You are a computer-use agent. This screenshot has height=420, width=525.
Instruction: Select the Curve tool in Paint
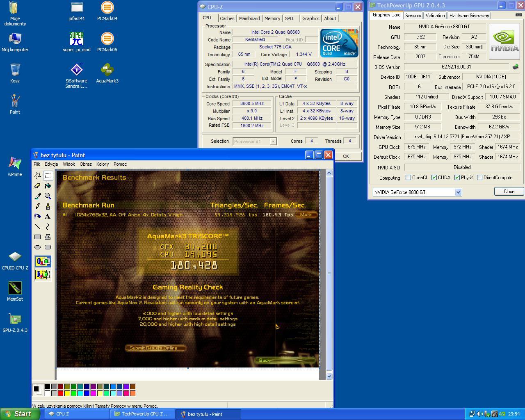48,226
